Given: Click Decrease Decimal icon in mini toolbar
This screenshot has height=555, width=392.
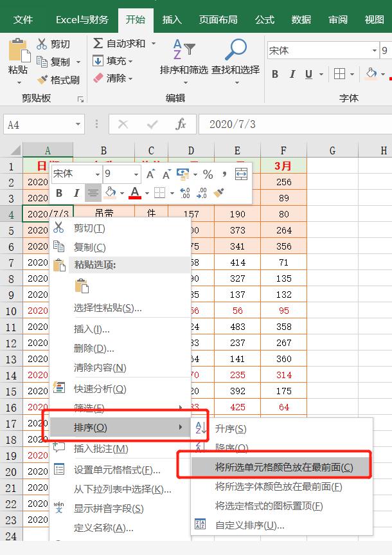Looking at the screenshot, I should (x=202, y=193).
